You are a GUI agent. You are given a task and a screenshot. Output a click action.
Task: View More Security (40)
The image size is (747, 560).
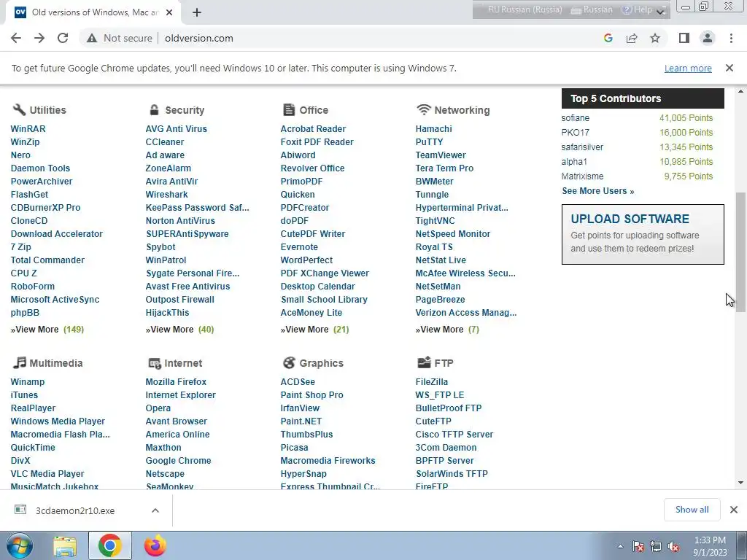click(x=179, y=330)
